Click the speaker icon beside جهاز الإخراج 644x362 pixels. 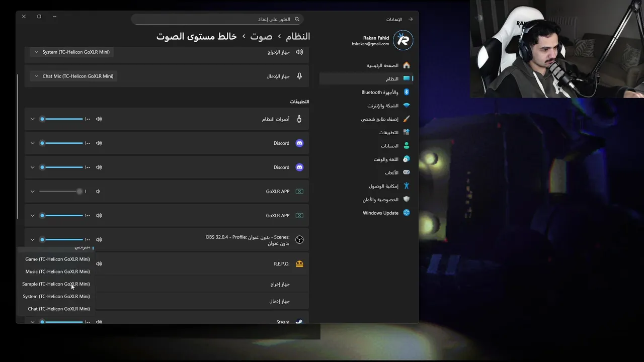(299, 52)
